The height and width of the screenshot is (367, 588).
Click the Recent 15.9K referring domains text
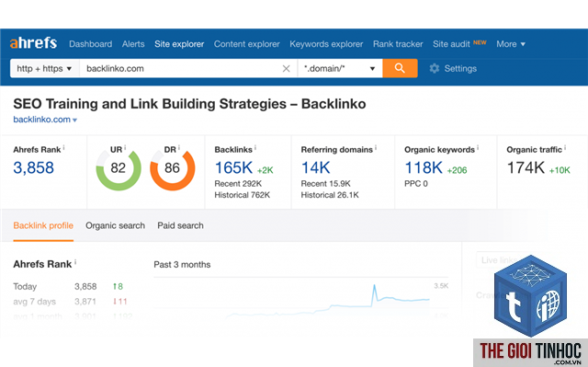(x=325, y=184)
